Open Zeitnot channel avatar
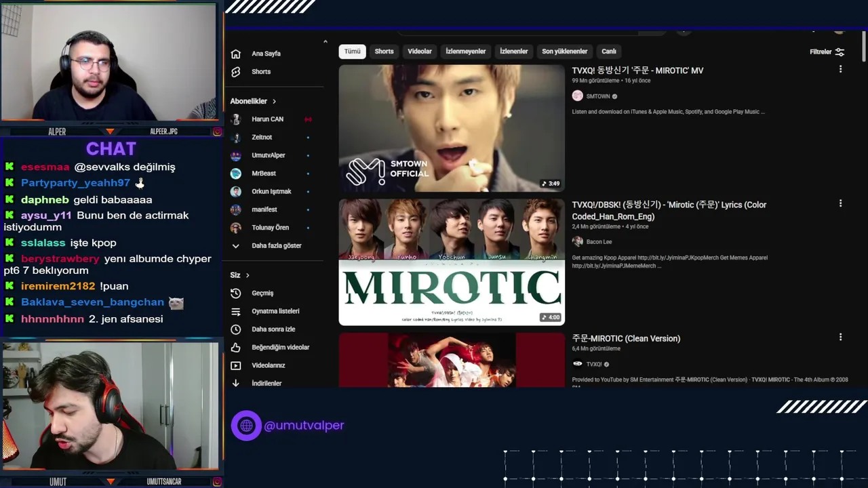The image size is (868, 488). click(x=236, y=137)
